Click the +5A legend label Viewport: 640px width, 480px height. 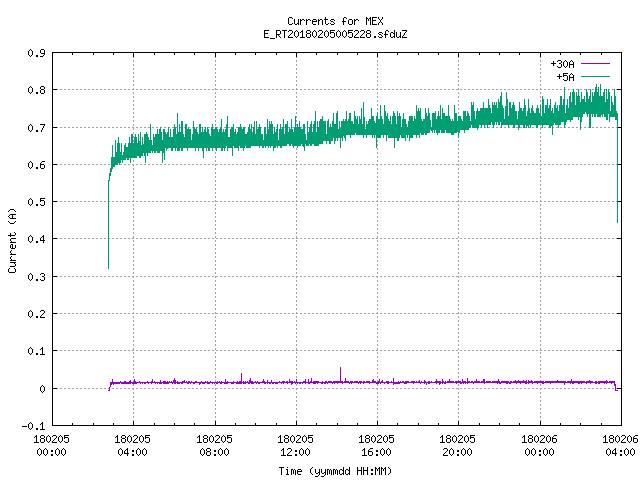coord(565,77)
